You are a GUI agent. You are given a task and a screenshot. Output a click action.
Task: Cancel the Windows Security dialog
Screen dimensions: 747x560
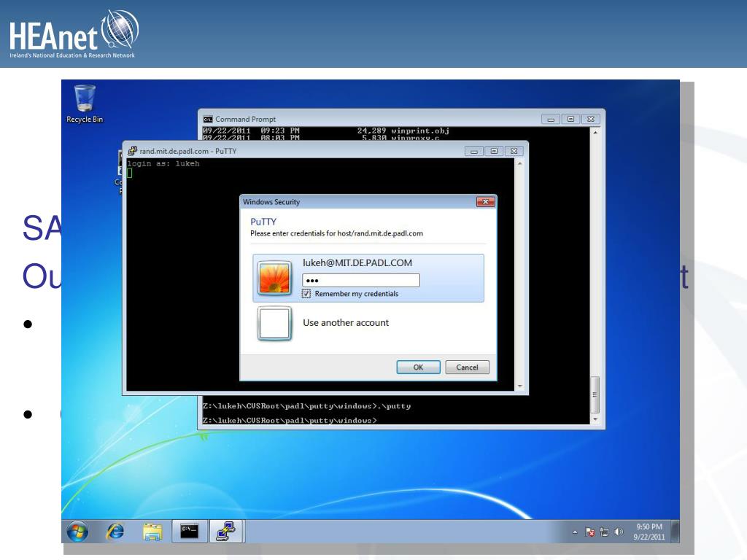[467, 367]
